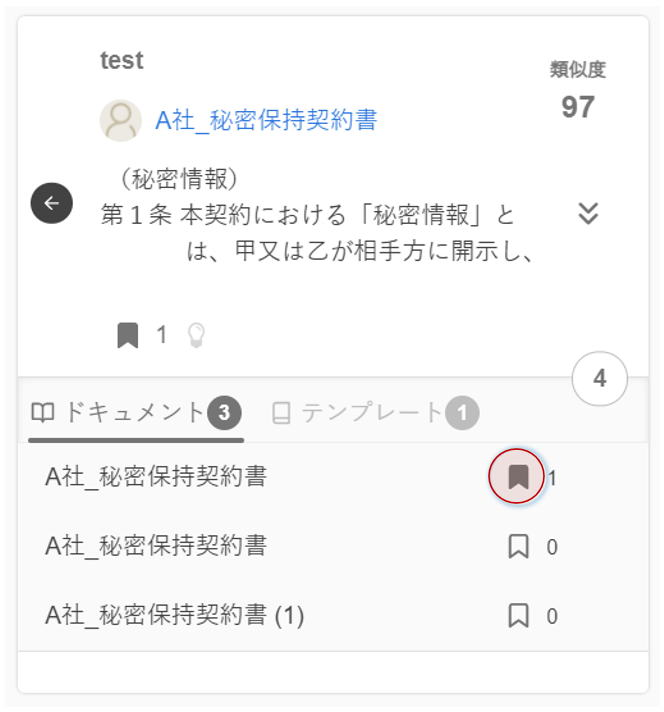Bookmark the unbookmarked A社_秘密保持契約書 without (1)
This screenshot has width=664, height=712.
[x=518, y=546]
